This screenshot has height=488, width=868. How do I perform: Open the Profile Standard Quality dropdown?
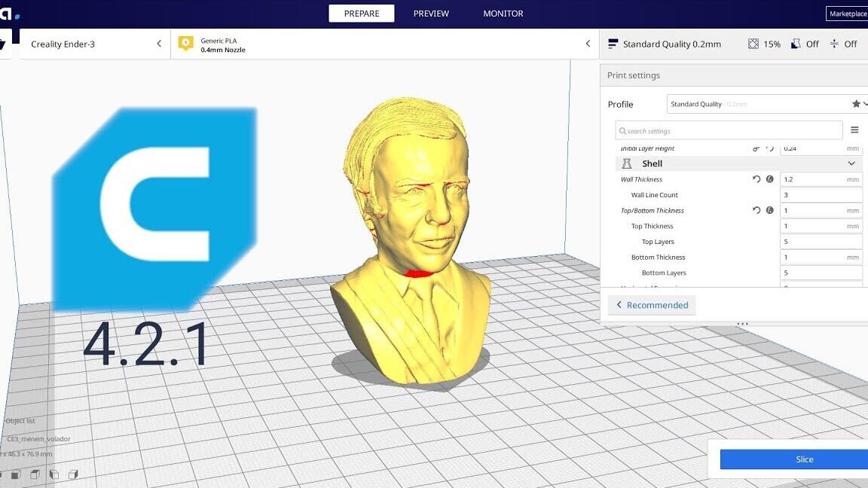767,104
